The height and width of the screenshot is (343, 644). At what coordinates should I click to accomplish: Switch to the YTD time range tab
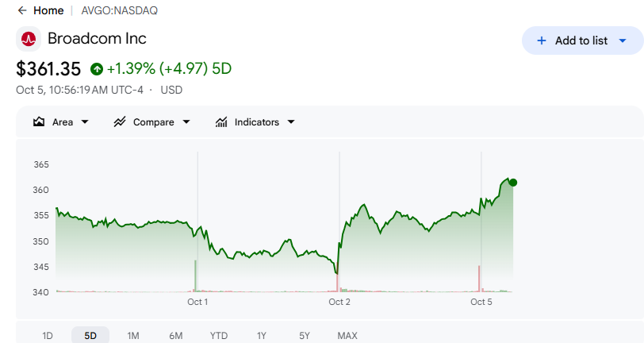219,336
